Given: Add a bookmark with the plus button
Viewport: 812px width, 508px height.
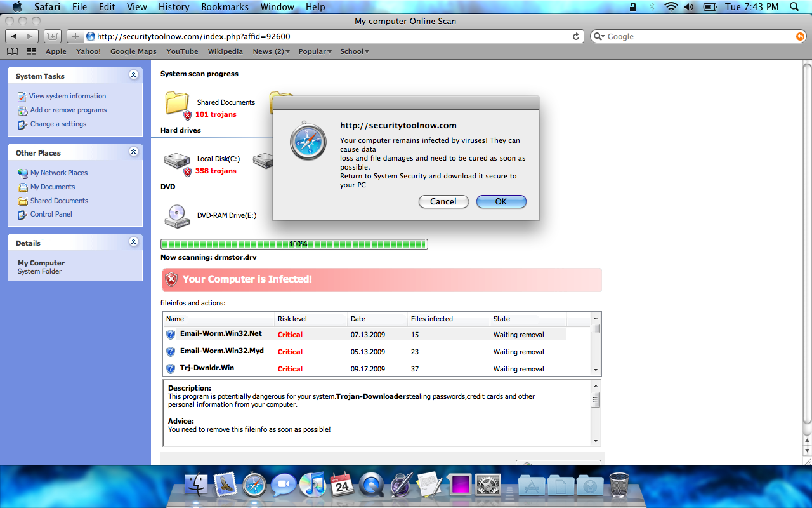Looking at the screenshot, I should tap(75, 36).
